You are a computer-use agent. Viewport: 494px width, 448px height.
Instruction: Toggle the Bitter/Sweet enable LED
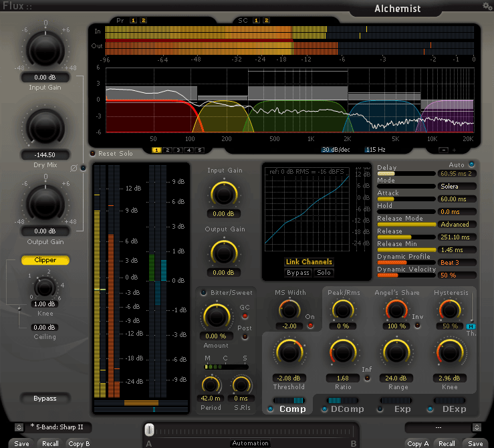click(203, 292)
